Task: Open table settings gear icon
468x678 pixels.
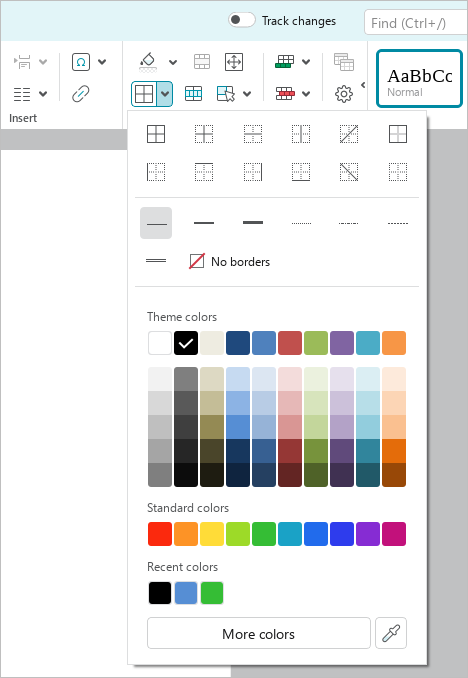Action: [x=343, y=94]
